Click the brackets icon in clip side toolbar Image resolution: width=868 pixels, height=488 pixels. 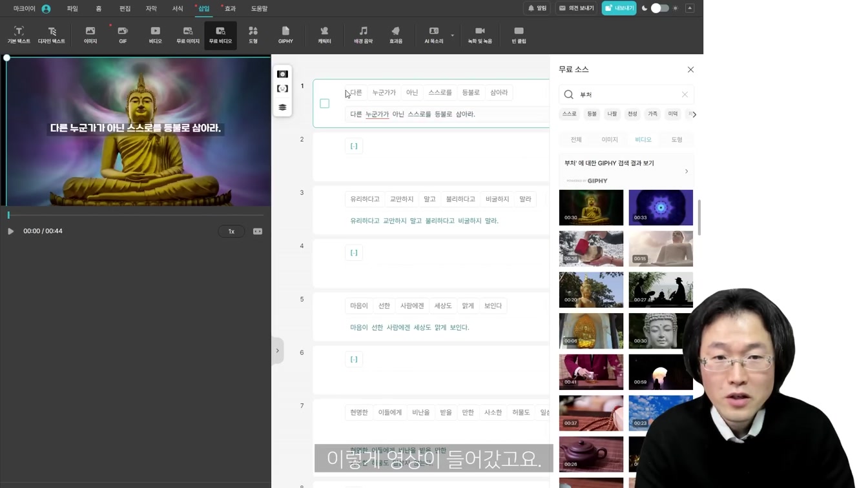[x=282, y=89]
